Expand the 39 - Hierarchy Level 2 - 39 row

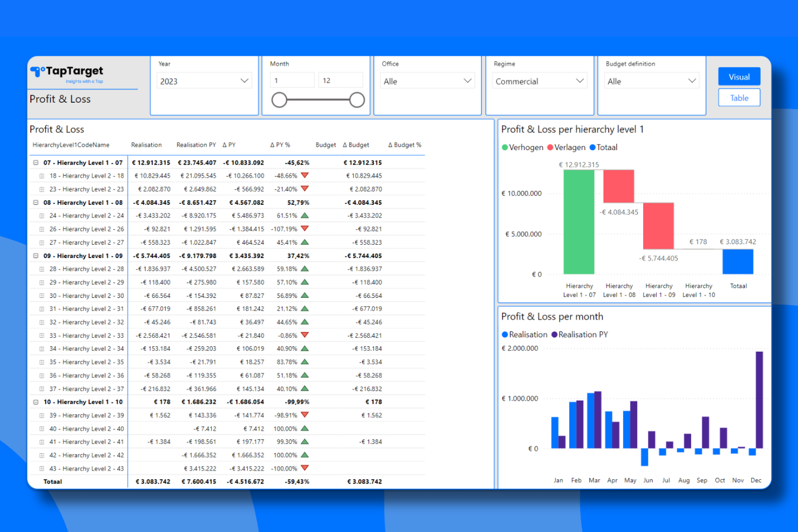click(x=41, y=415)
